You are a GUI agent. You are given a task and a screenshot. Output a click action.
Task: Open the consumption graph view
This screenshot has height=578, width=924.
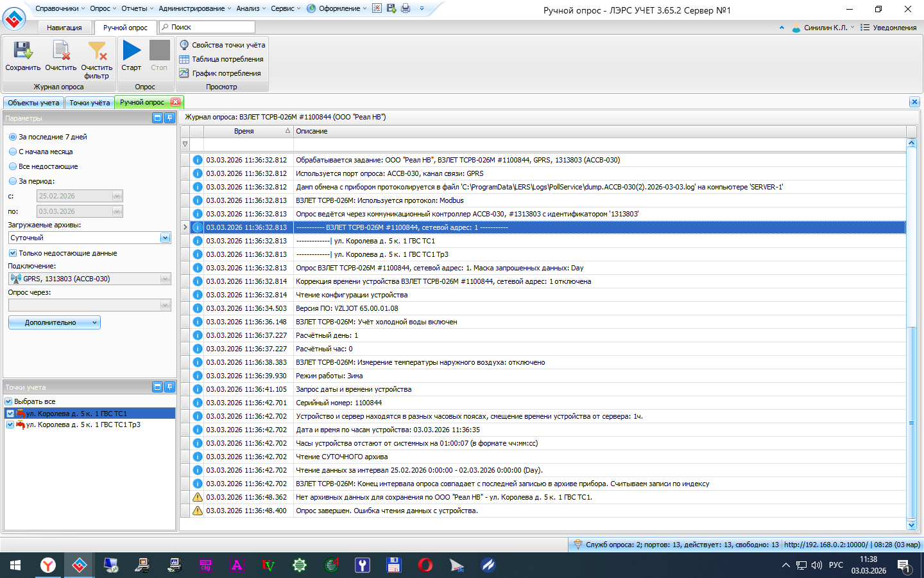point(220,73)
